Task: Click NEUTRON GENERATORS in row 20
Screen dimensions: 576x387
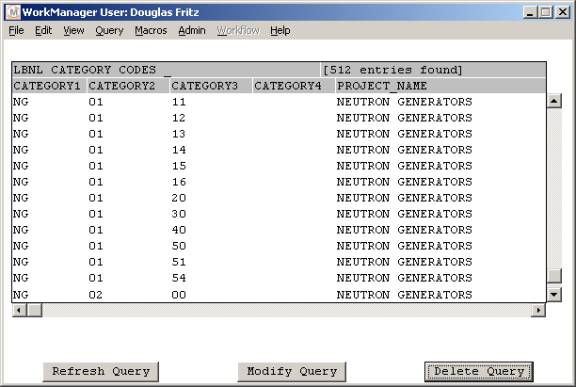Action: point(404,198)
